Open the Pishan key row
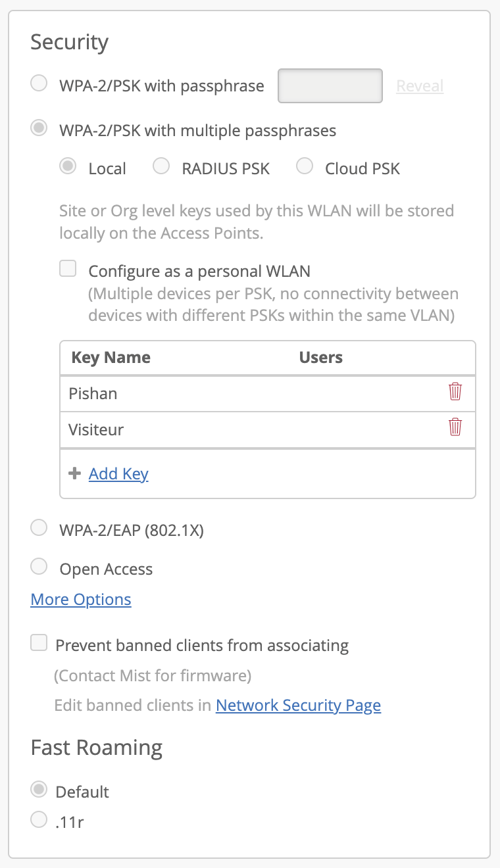The height and width of the screenshot is (868, 500). tap(197, 394)
